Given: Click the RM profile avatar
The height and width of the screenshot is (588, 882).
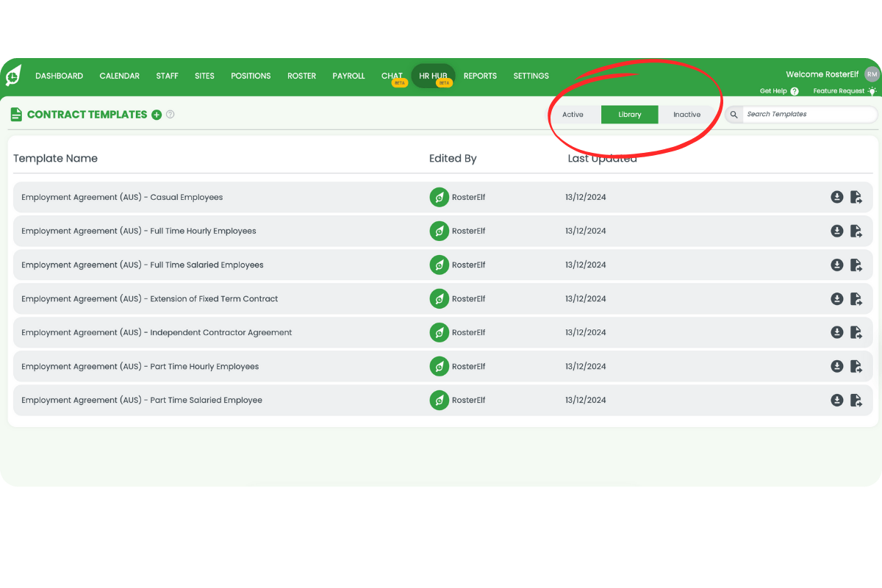Looking at the screenshot, I should coord(872,74).
